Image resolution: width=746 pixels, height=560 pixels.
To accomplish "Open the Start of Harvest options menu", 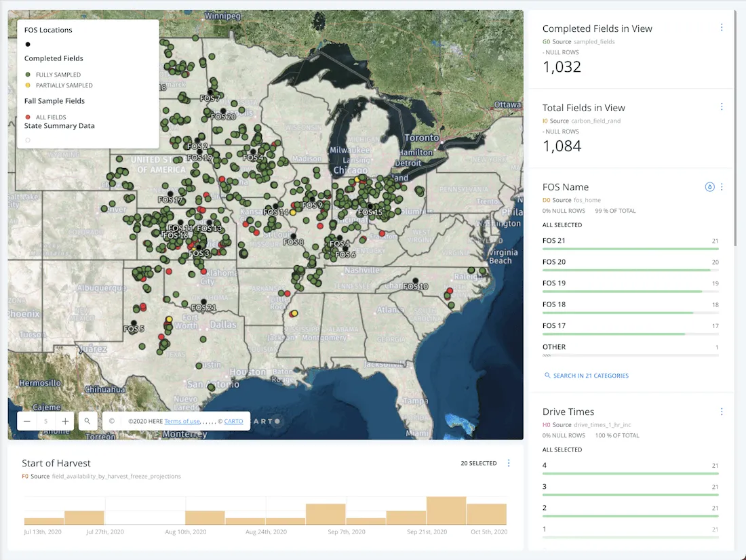I will click(509, 463).
